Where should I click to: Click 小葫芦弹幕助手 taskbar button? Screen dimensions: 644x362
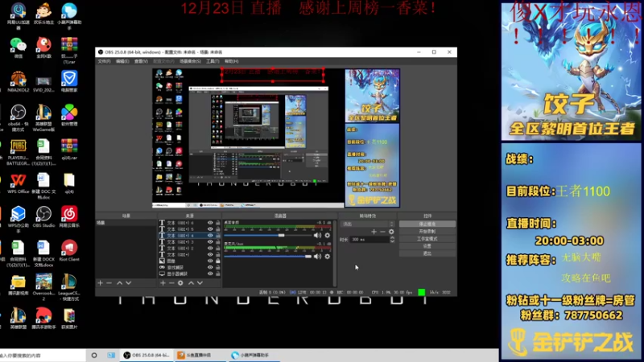[254, 355]
